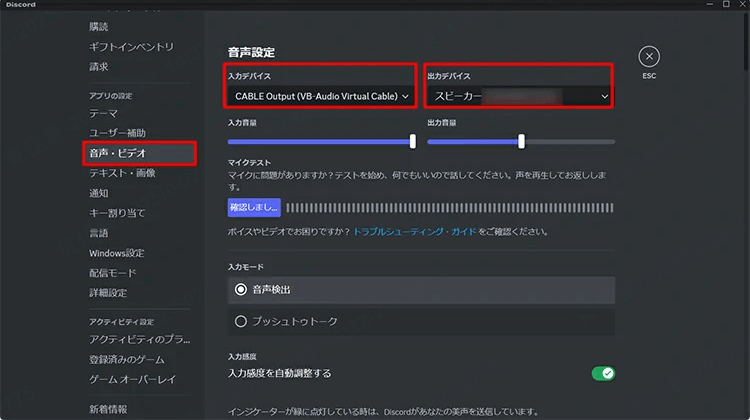
Task: Open 購読 in the sidebar
Action: pos(99,27)
